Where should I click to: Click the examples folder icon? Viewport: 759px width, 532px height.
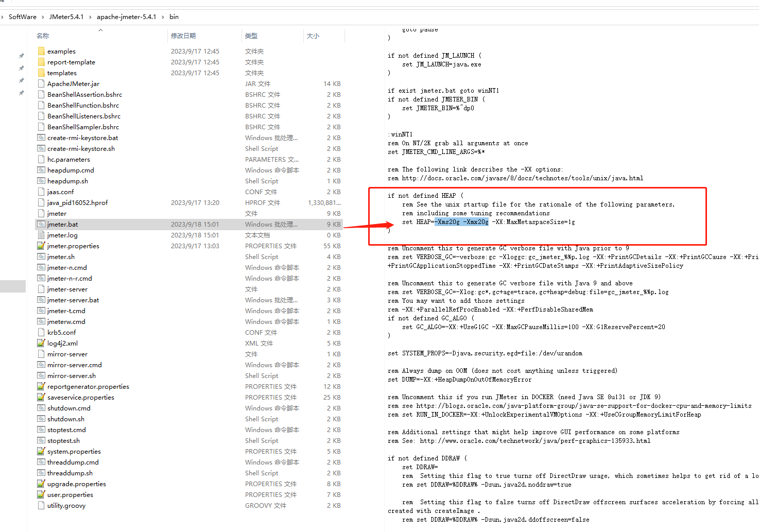(x=41, y=51)
